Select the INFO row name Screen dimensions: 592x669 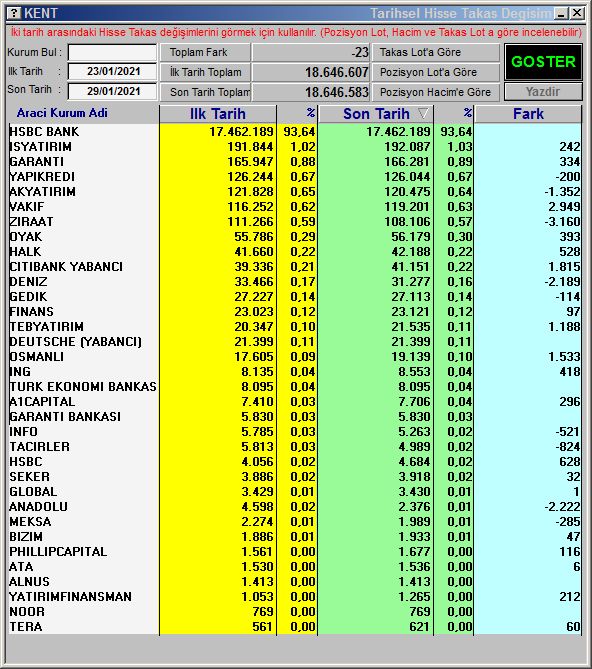(23, 432)
